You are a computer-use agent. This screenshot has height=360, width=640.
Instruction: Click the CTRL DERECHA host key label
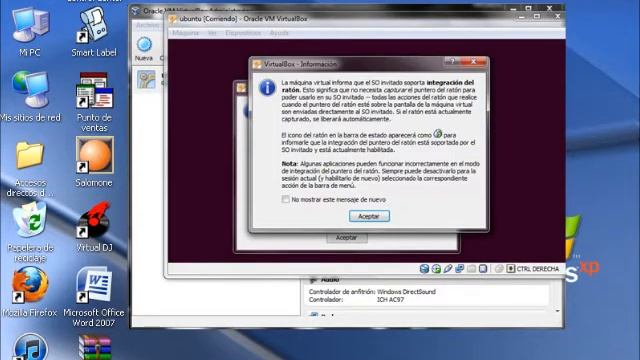tap(538, 269)
